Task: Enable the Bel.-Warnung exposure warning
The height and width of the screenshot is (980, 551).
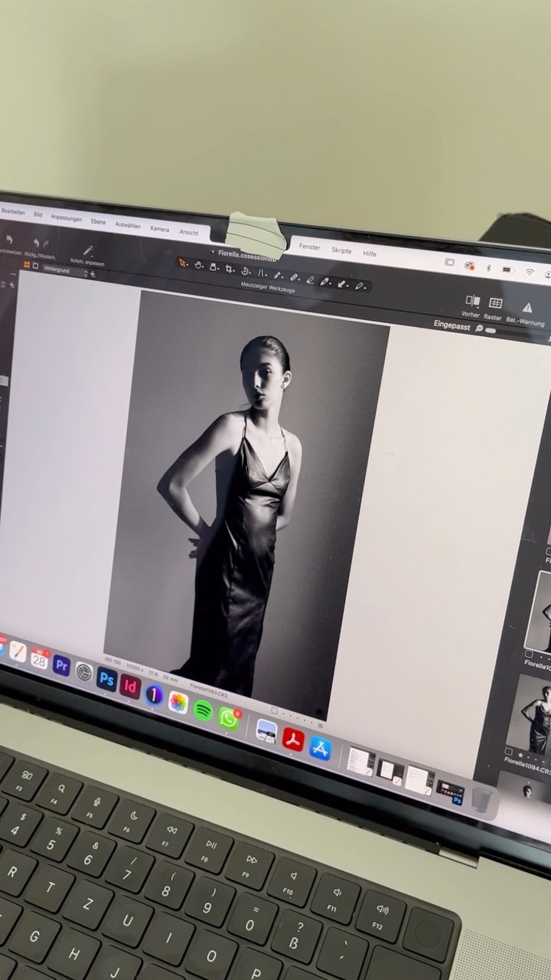Action: coord(527,308)
